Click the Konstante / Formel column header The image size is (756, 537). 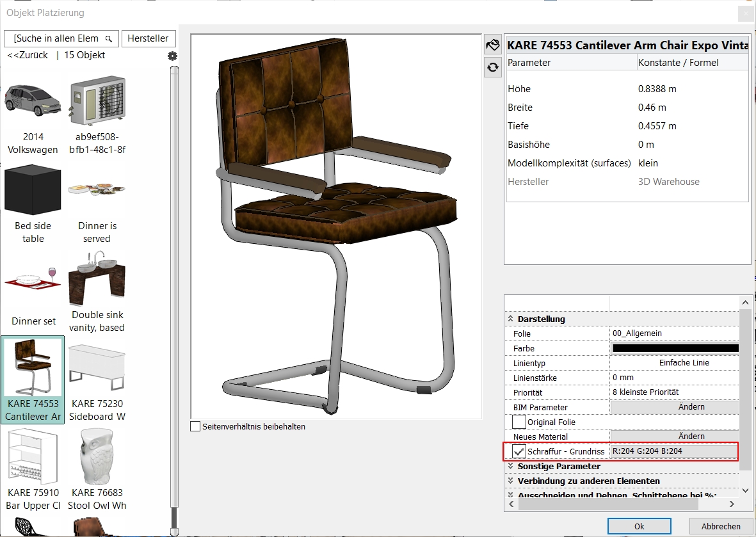coord(693,63)
